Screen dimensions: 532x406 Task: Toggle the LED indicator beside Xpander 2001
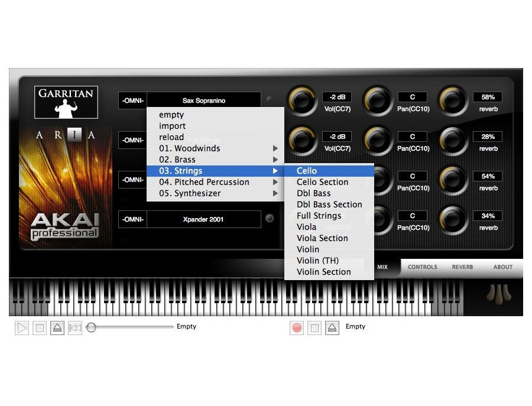(x=270, y=219)
